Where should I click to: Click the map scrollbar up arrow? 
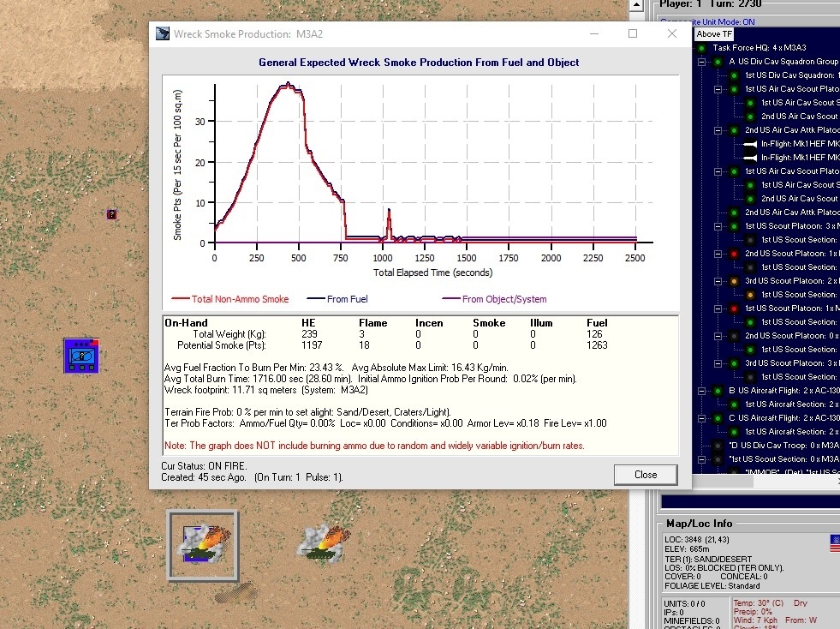[x=636, y=5]
